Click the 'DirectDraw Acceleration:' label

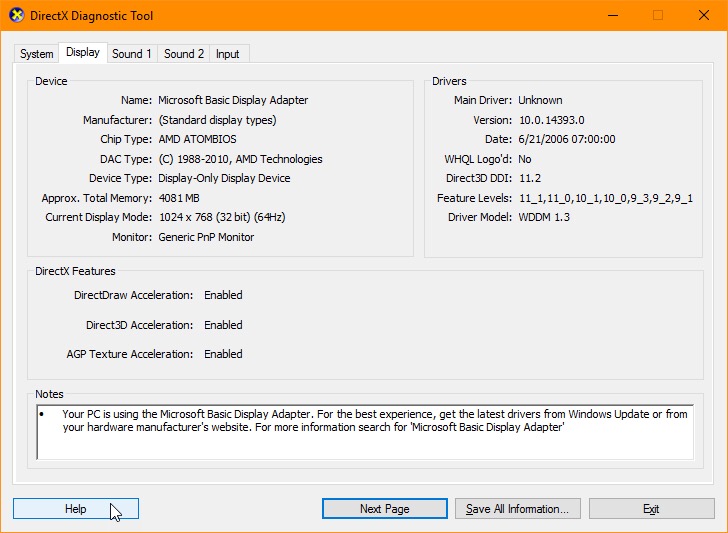pyautogui.click(x=133, y=295)
